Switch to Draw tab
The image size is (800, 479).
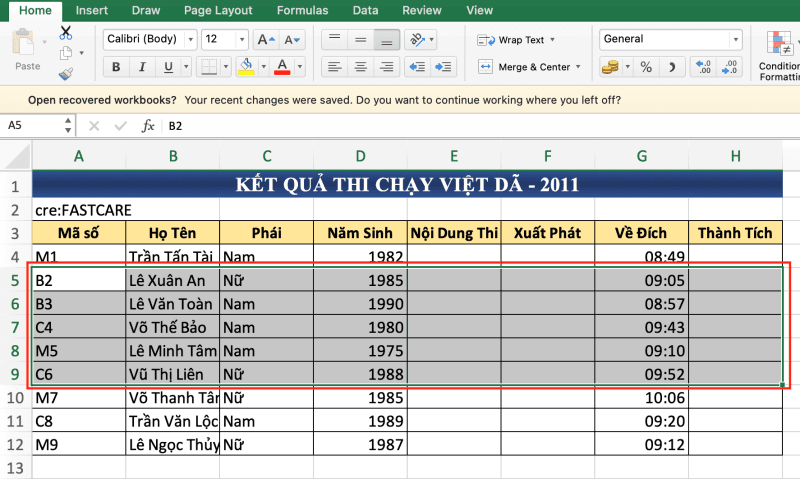click(x=146, y=11)
